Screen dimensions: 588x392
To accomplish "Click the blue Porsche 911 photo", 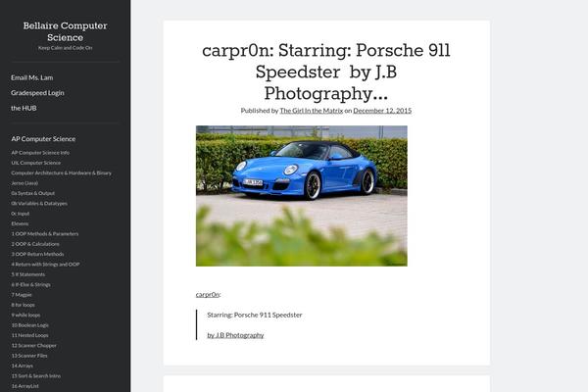I will (302, 196).
